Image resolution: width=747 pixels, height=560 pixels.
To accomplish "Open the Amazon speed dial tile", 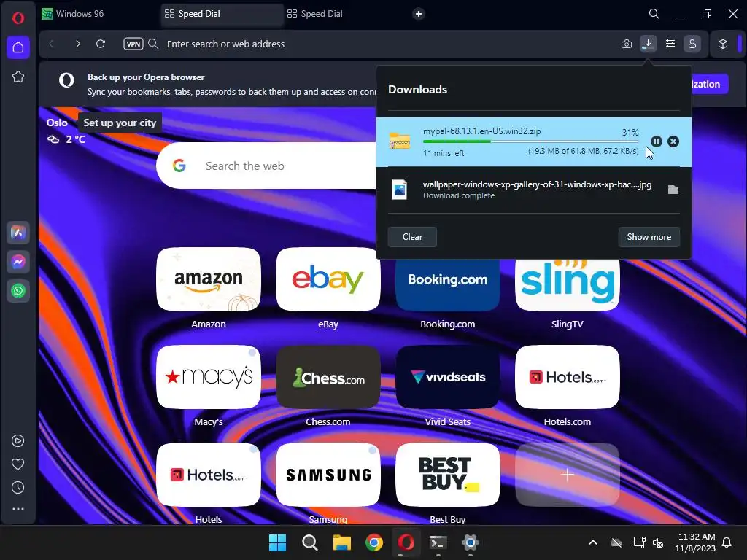I will (209, 279).
